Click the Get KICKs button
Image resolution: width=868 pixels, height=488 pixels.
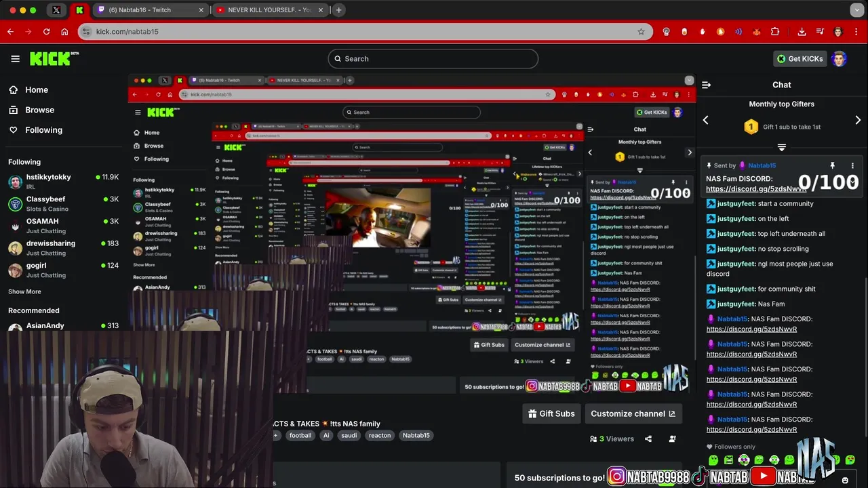pos(800,59)
